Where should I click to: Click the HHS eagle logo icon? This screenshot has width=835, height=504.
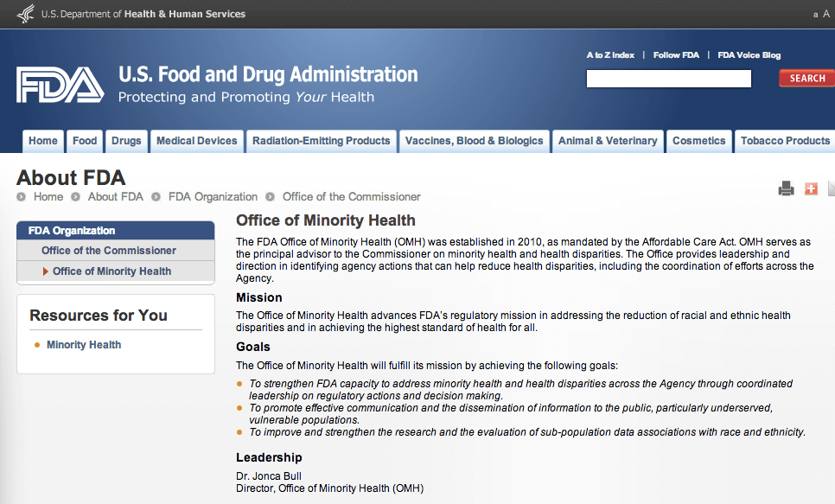click(x=26, y=14)
